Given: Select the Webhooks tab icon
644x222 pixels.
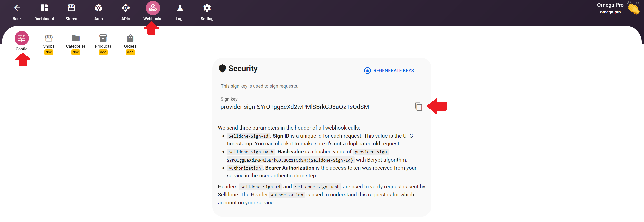Looking at the screenshot, I should 153,8.
